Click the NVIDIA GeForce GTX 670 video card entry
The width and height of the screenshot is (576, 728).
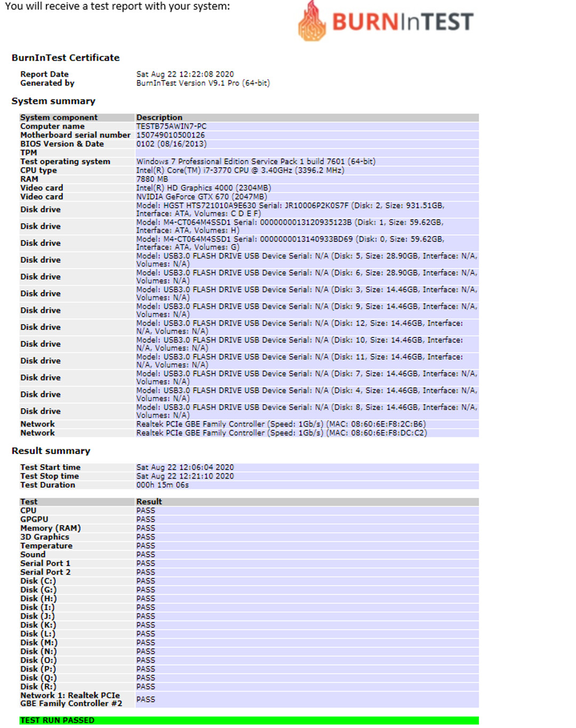(x=202, y=197)
